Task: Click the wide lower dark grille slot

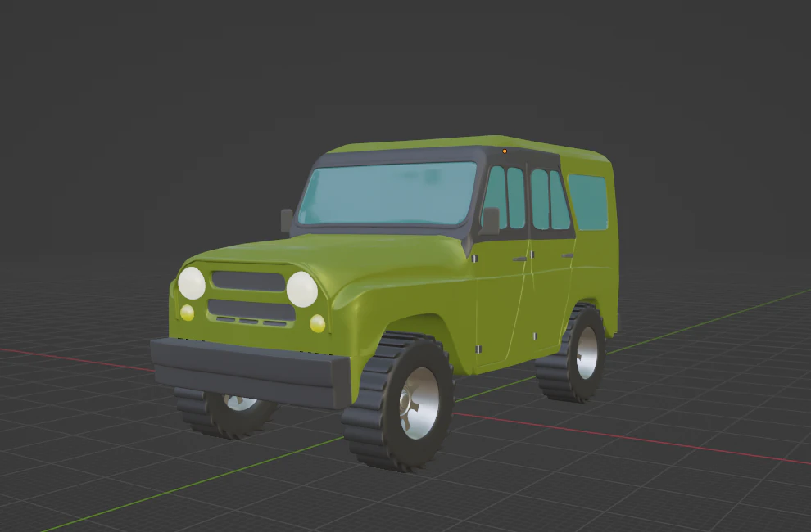Action: pos(251,309)
